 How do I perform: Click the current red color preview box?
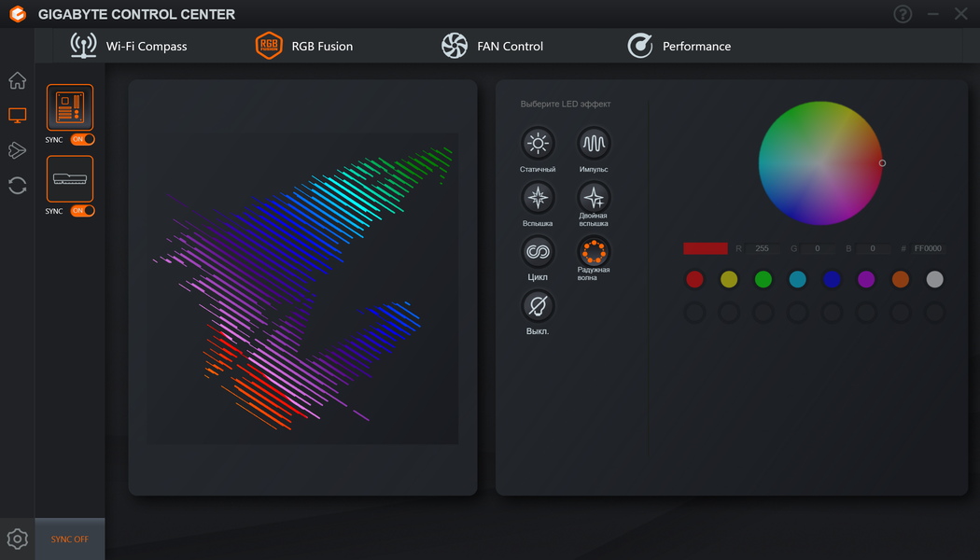706,249
